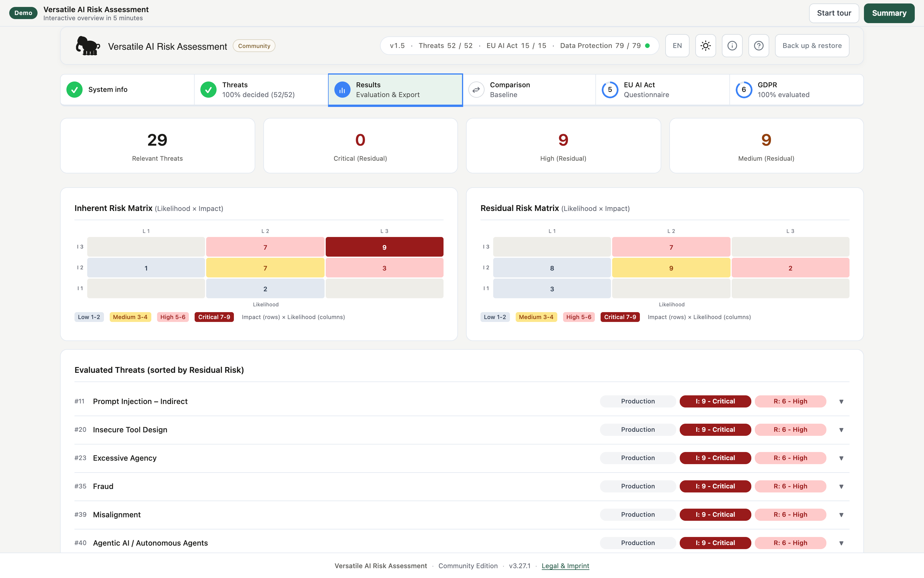Open the Threats 100% decided tab

click(261, 90)
